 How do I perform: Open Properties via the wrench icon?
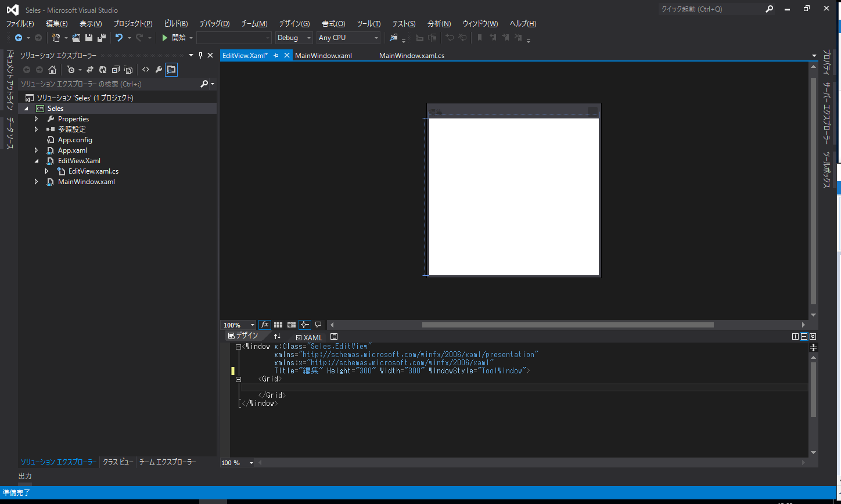click(159, 70)
